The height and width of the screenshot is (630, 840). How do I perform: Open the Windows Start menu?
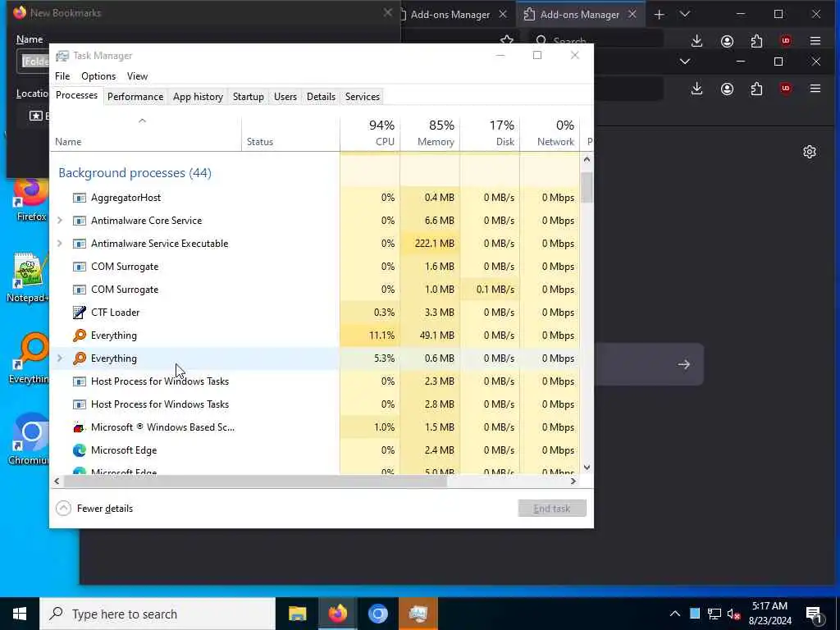tap(20, 614)
